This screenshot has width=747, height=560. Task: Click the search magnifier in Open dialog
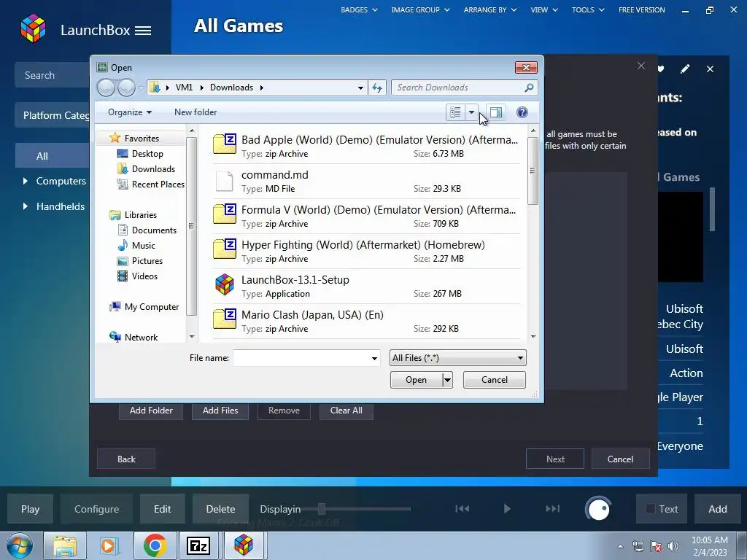(x=529, y=87)
